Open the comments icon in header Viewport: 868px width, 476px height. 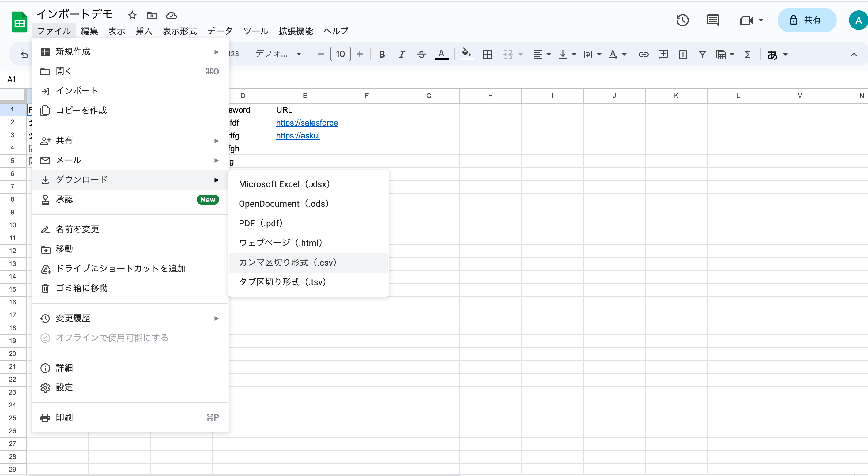(713, 20)
